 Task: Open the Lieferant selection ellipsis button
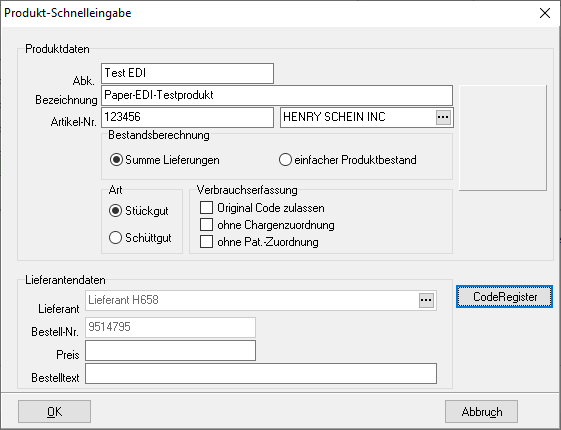click(x=426, y=300)
